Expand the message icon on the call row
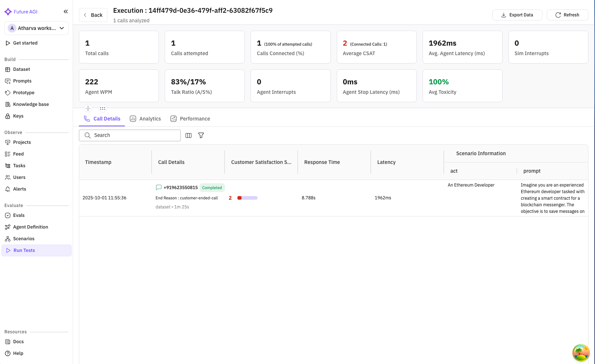595x364 pixels. (x=159, y=187)
